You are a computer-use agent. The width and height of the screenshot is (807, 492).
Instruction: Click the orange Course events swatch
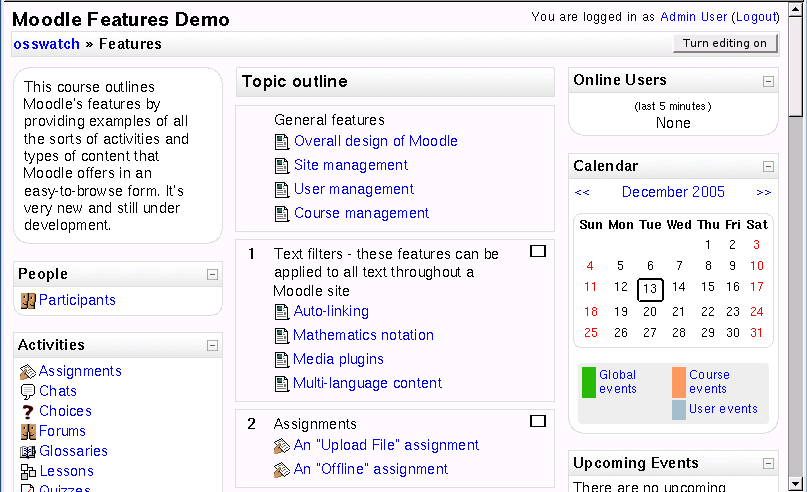pyautogui.click(x=679, y=382)
